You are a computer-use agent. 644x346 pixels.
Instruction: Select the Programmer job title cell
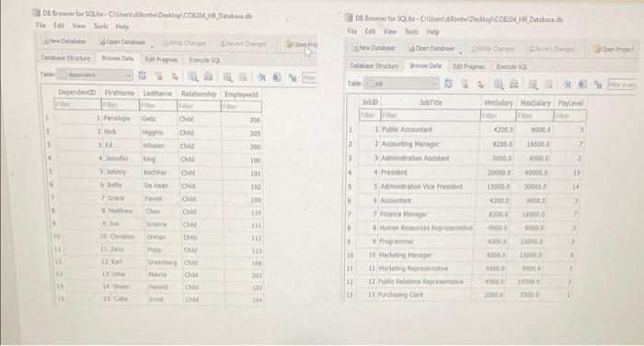425,242
